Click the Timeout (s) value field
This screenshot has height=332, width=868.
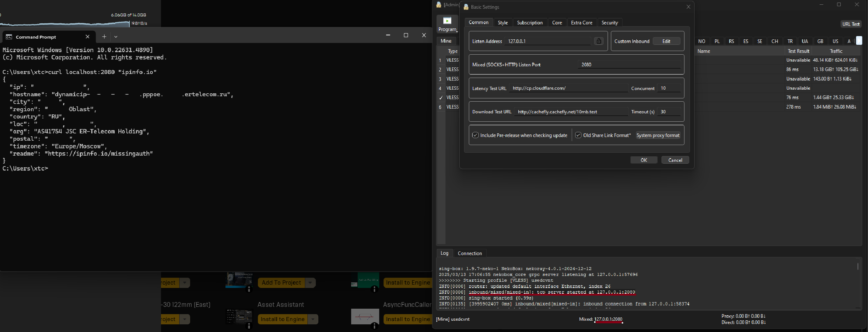(669, 112)
